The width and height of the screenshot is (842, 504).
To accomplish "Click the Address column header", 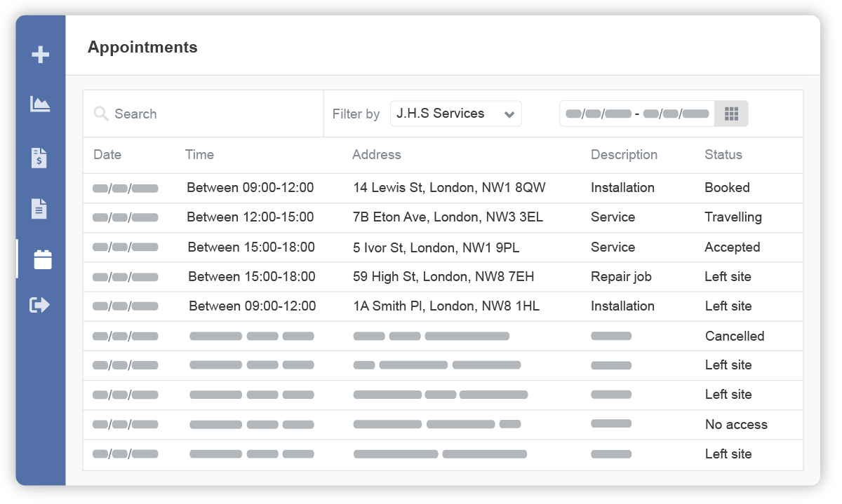I will (377, 155).
